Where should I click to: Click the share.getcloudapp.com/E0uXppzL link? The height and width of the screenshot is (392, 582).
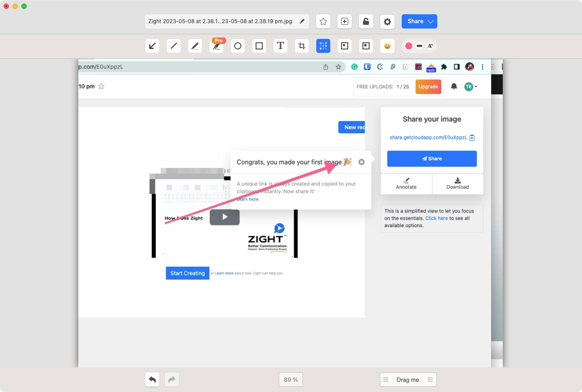[428, 138]
